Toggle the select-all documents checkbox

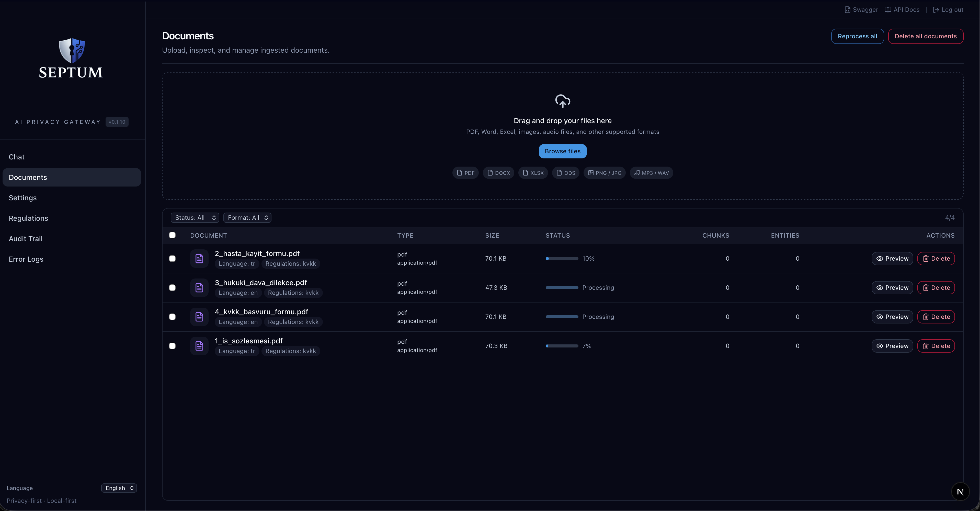tap(172, 235)
